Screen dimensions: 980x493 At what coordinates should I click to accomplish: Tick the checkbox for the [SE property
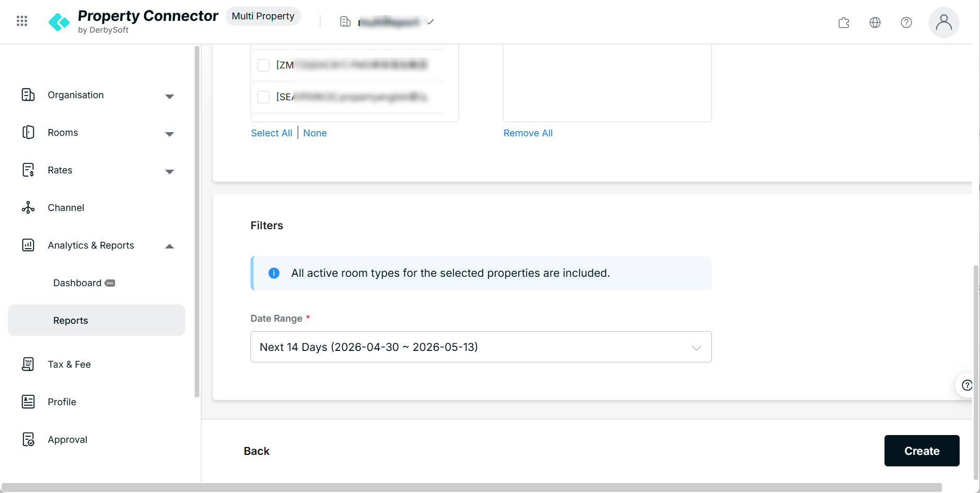coord(264,97)
